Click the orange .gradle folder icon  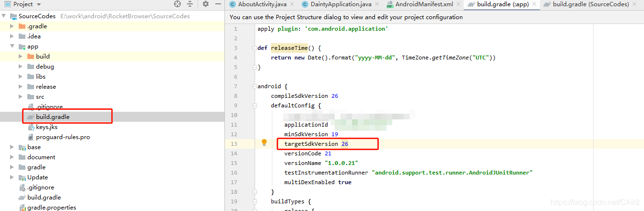tap(22, 26)
